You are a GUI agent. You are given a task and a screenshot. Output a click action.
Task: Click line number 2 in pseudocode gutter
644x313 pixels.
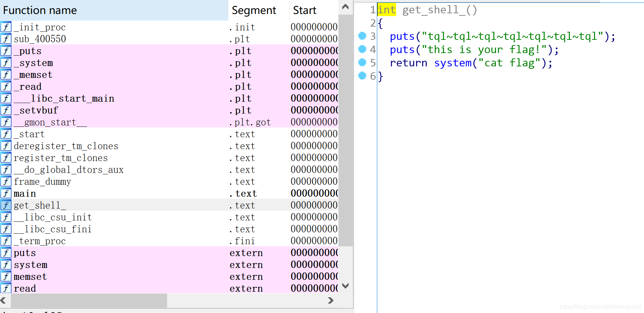(x=373, y=23)
